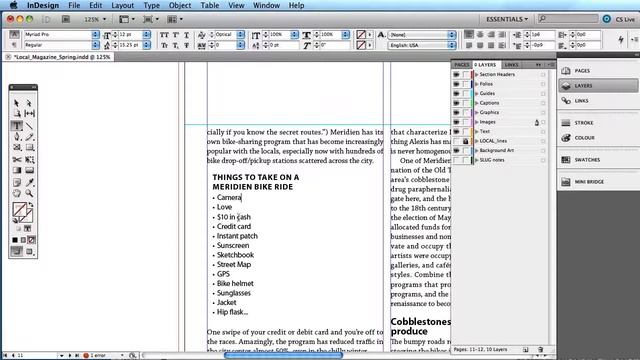The width and height of the screenshot is (640, 360).
Task: Hide the Graphics layer
Action: pyautogui.click(x=456, y=112)
